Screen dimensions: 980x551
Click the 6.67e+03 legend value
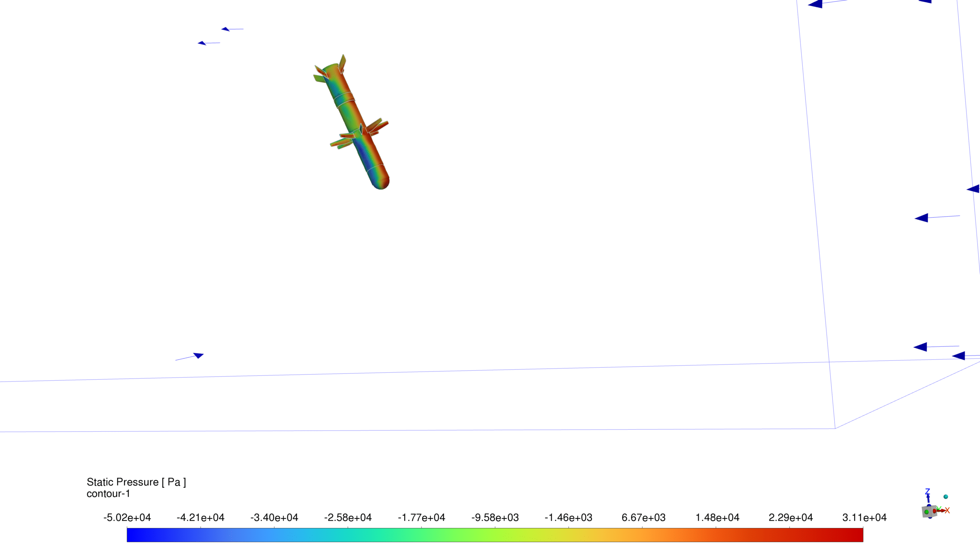[x=643, y=517]
